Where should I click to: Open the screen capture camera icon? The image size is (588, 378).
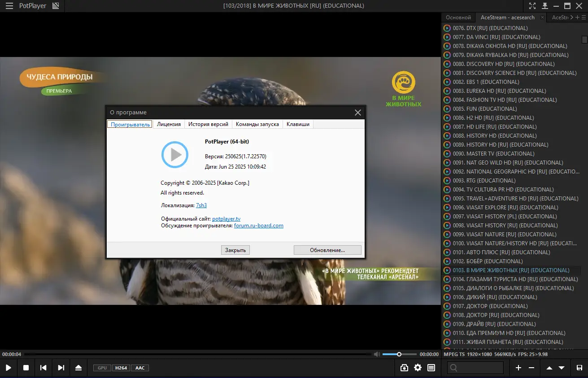[405, 368]
